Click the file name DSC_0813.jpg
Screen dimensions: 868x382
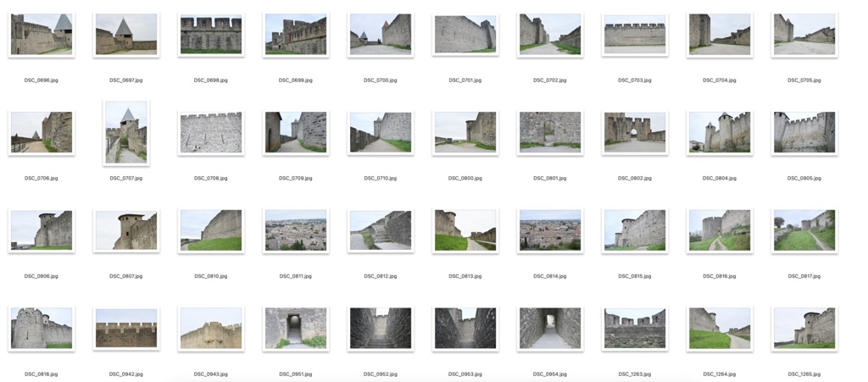tap(465, 276)
